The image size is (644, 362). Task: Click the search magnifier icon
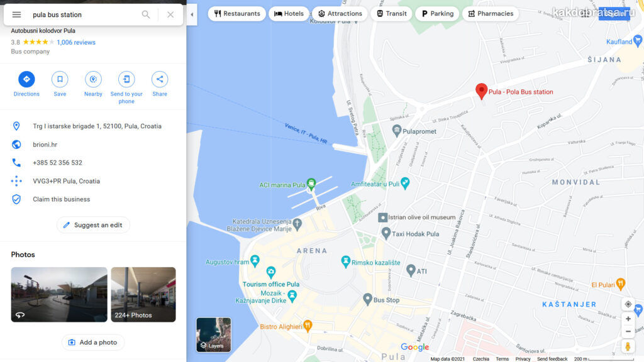point(146,15)
